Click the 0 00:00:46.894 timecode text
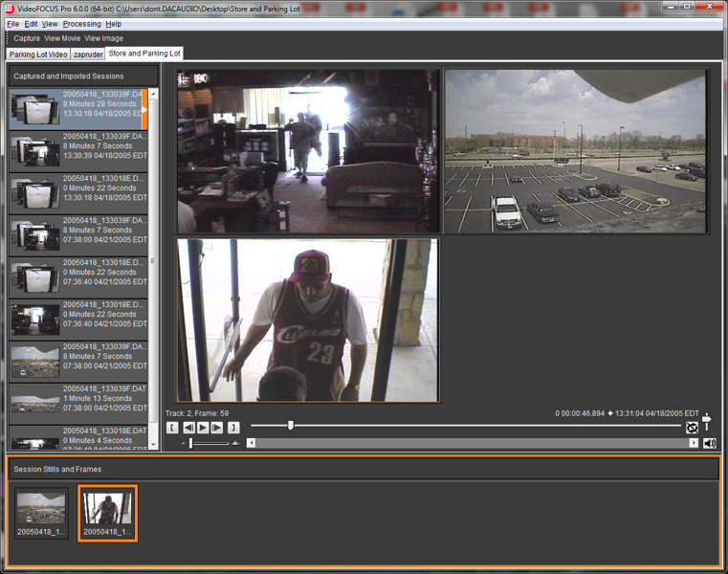The height and width of the screenshot is (574, 728). point(580,413)
